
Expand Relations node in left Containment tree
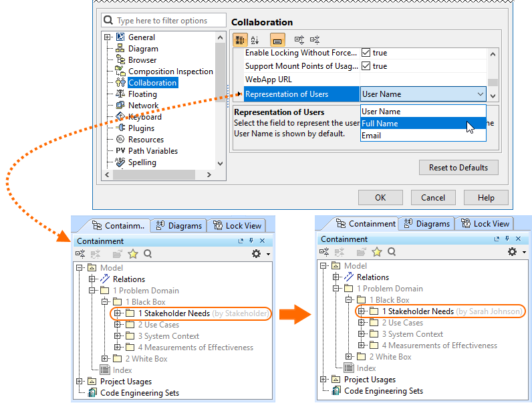(x=92, y=279)
